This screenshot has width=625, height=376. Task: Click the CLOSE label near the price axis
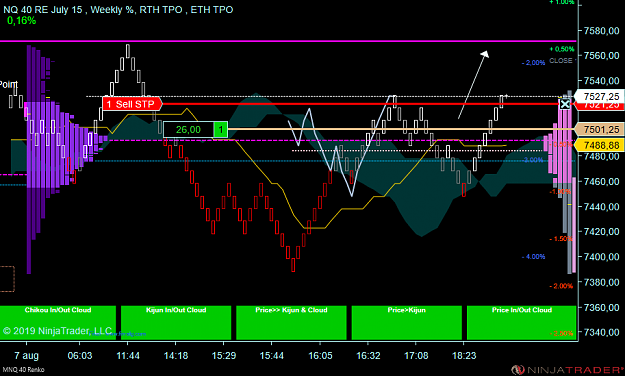pos(561,61)
